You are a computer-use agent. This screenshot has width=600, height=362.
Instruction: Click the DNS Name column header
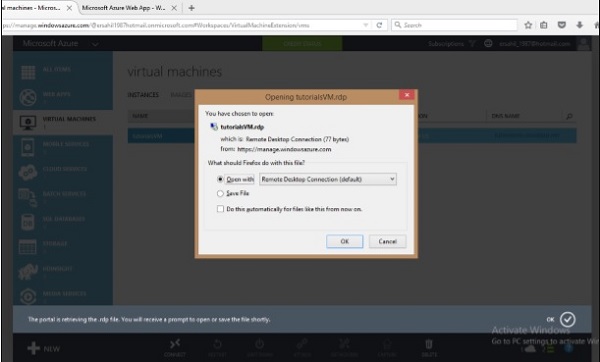pyautogui.click(x=505, y=116)
